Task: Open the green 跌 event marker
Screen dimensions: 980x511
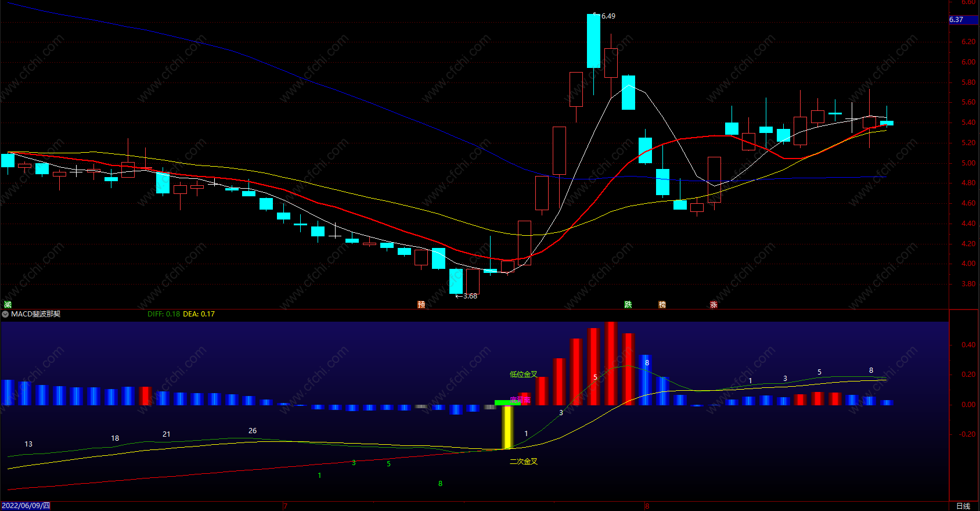Action: pos(628,305)
